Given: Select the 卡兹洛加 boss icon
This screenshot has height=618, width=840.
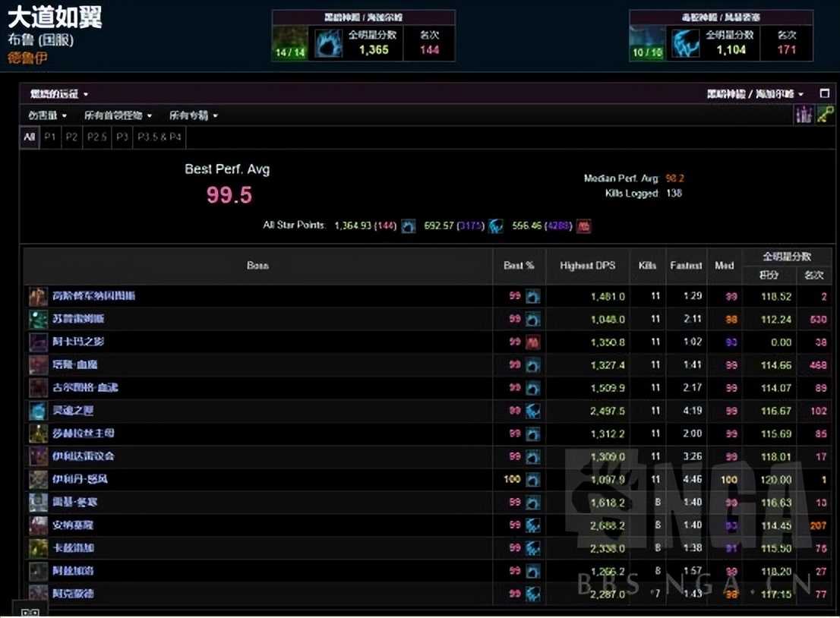Looking at the screenshot, I should click(38, 548).
